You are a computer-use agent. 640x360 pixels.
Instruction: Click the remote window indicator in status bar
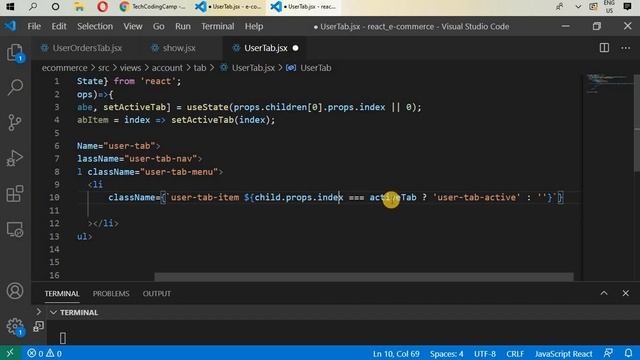point(10,353)
